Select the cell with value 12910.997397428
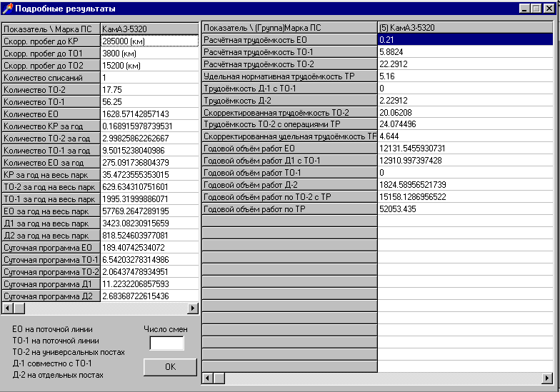The image size is (560, 392). [x=466, y=161]
